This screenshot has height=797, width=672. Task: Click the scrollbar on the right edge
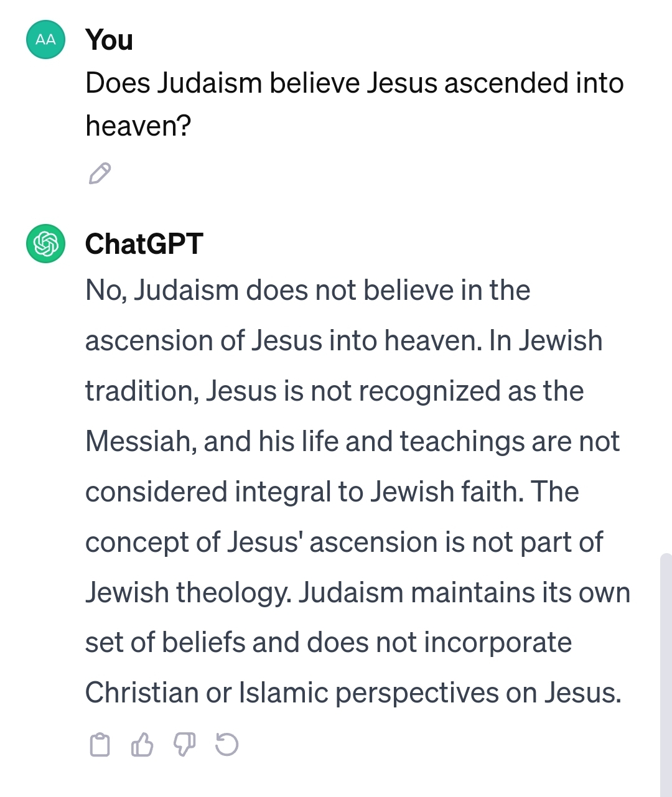click(x=666, y=675)
